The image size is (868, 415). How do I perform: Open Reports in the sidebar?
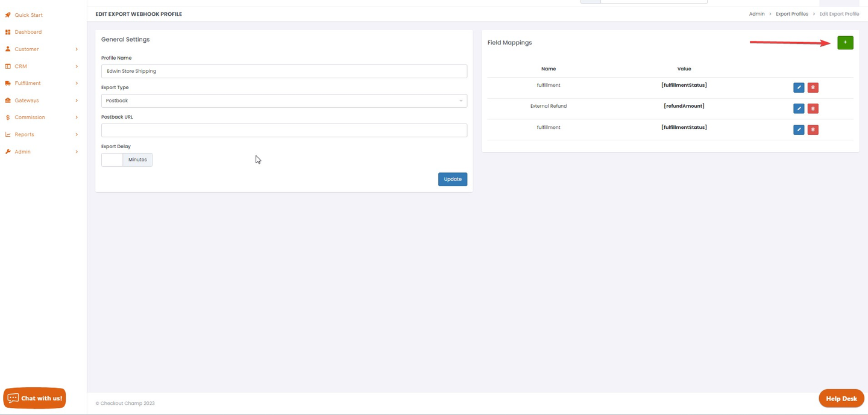[24, 135]
